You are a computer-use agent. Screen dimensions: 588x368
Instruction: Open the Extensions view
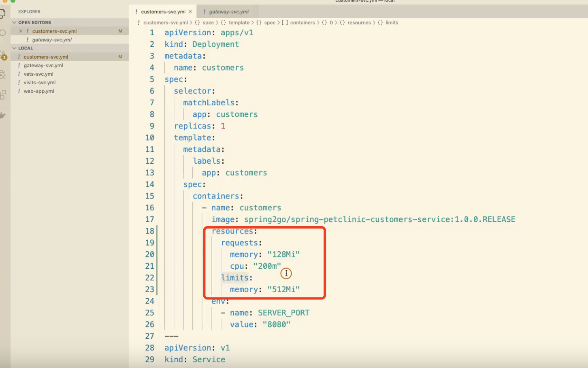[2, 95]
